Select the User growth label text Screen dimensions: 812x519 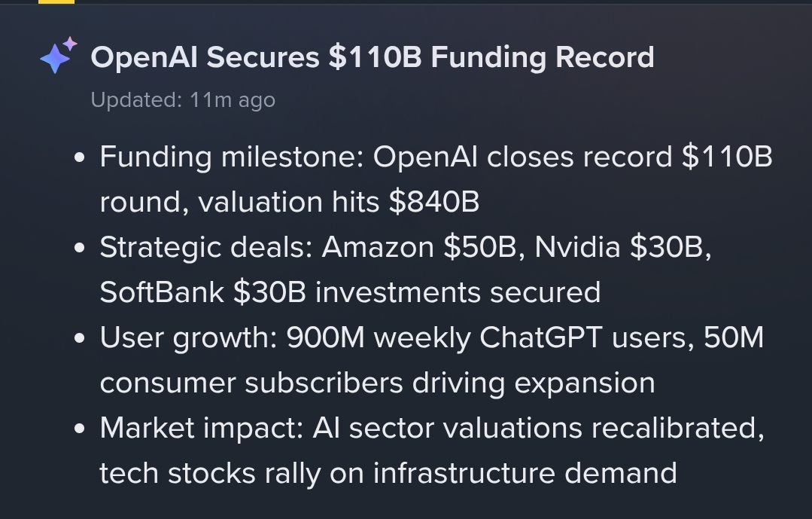188,338
